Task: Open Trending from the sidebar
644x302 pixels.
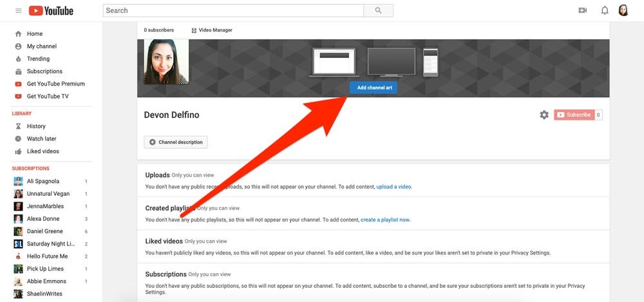Action: point(38,59)
